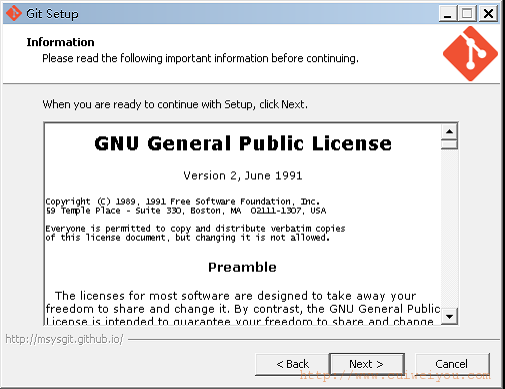Screen dimensions: 505x389
Task: Click the scroll up arrow of license box
Action: (449, 131)
